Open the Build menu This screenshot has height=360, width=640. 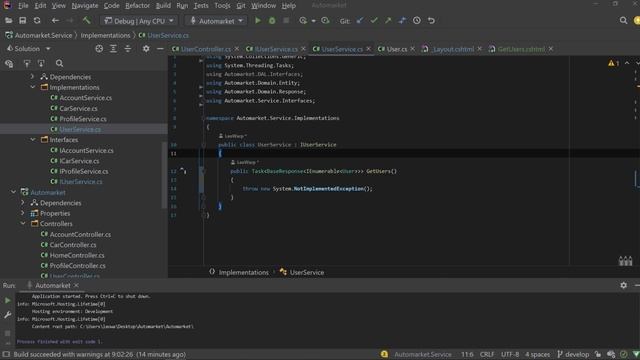(163, 6)
